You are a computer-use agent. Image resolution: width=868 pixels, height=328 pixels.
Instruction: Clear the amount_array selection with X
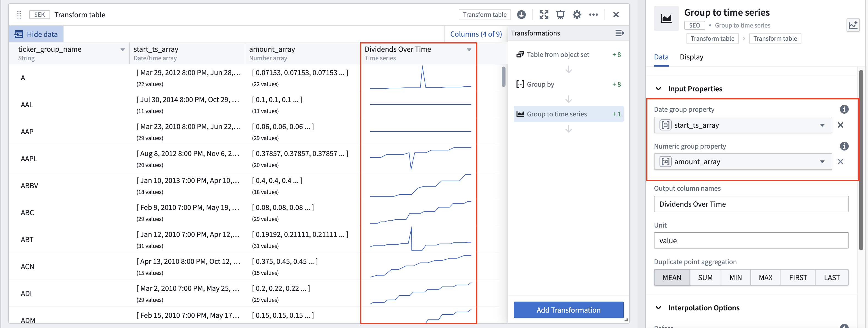840,162
